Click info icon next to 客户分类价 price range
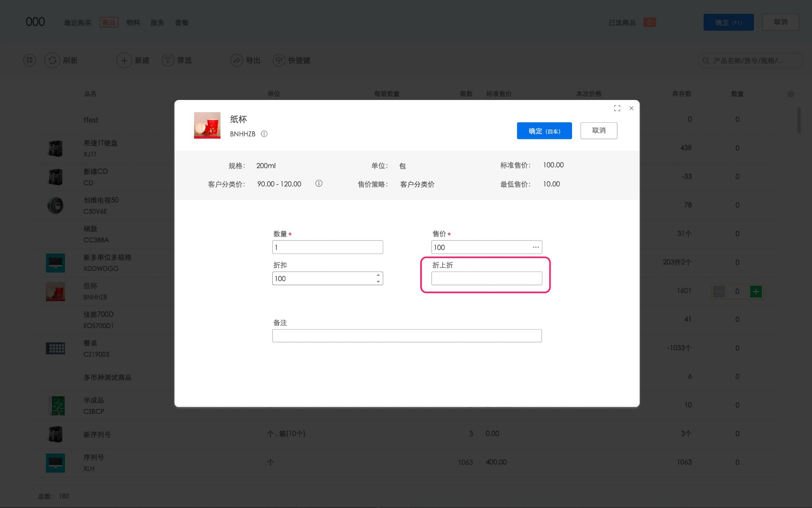The image size is (812, 508). (319, 184)
